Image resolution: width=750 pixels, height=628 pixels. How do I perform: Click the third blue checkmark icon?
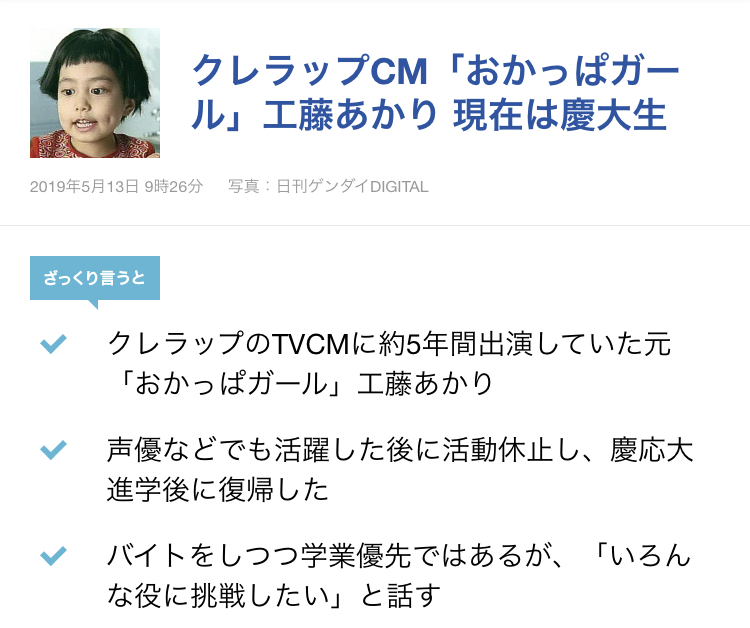pos(53,556)
